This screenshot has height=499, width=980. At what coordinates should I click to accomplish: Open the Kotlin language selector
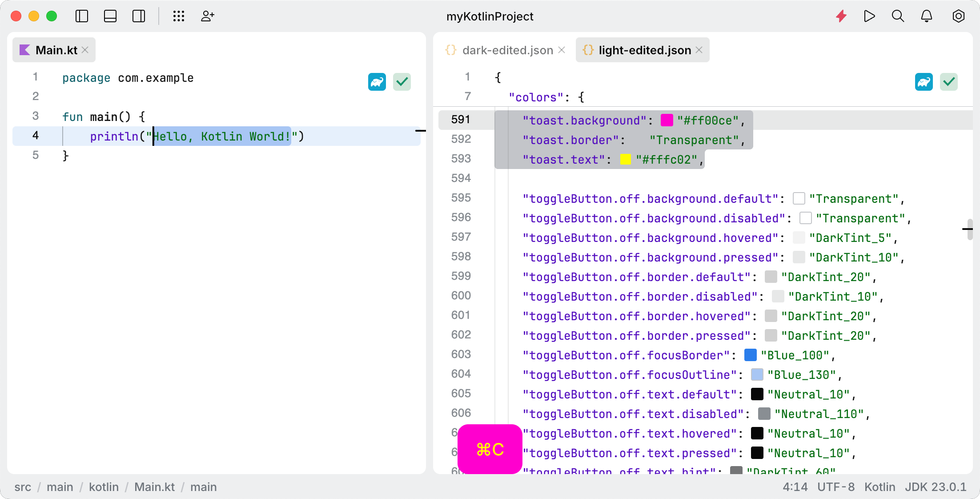pos(880,487)
